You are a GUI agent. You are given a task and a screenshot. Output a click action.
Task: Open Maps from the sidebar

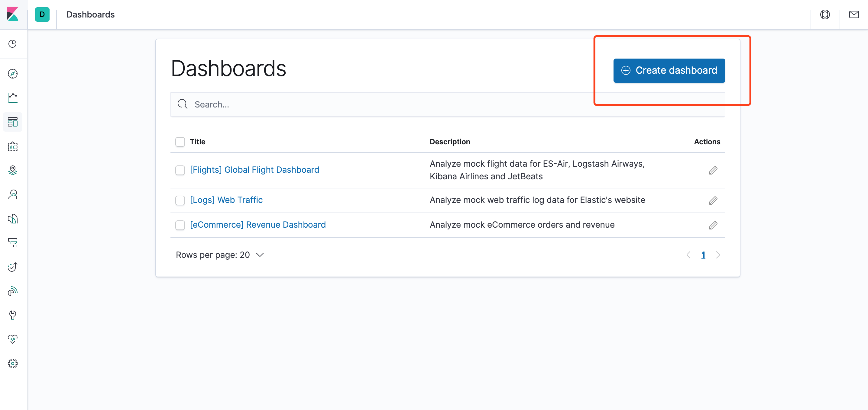(12, 170)
